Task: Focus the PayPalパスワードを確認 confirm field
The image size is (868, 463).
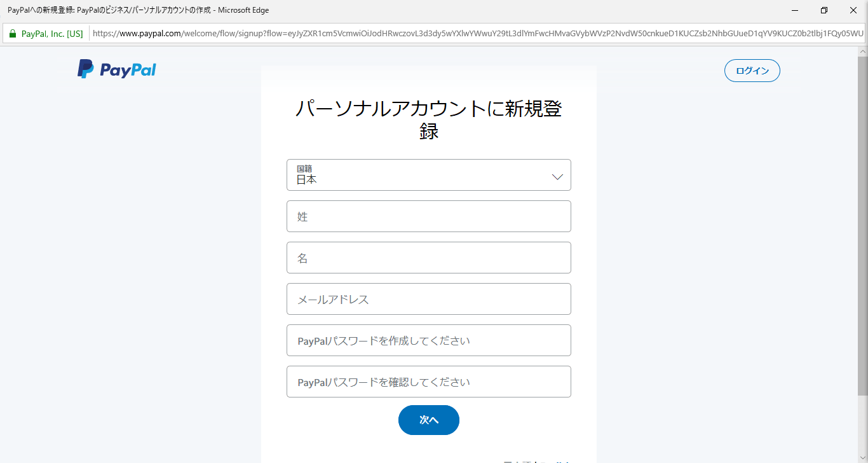Action: coord(429,382)
